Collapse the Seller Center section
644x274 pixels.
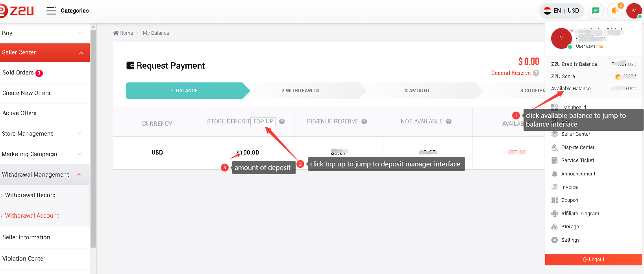click(81, 53)
